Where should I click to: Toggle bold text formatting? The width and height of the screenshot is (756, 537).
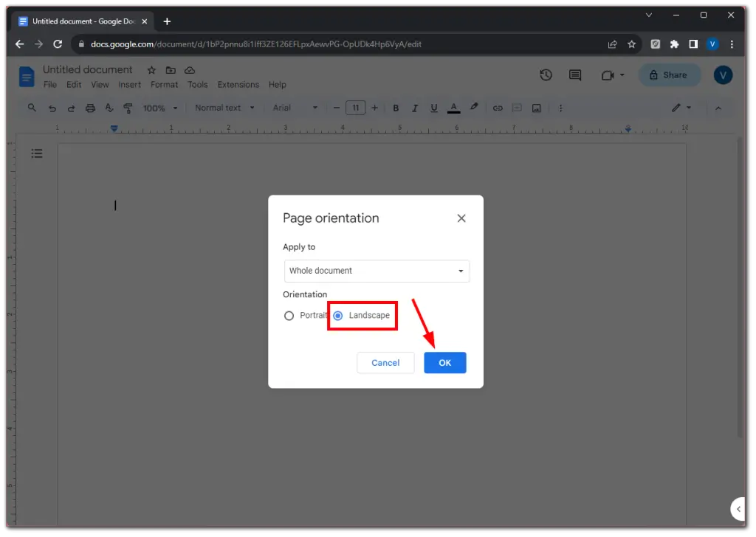coord(396,108)
